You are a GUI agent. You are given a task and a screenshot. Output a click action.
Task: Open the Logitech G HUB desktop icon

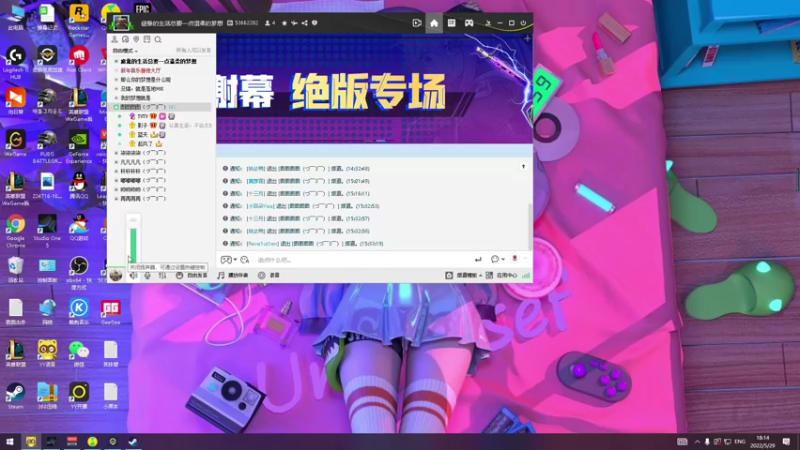pos(15,63)
